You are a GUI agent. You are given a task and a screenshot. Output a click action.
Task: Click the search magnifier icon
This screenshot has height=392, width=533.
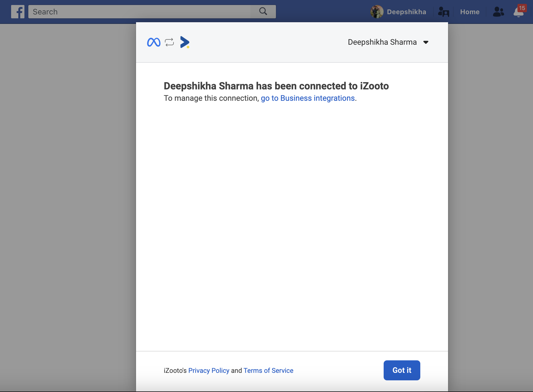click(263, 11)
